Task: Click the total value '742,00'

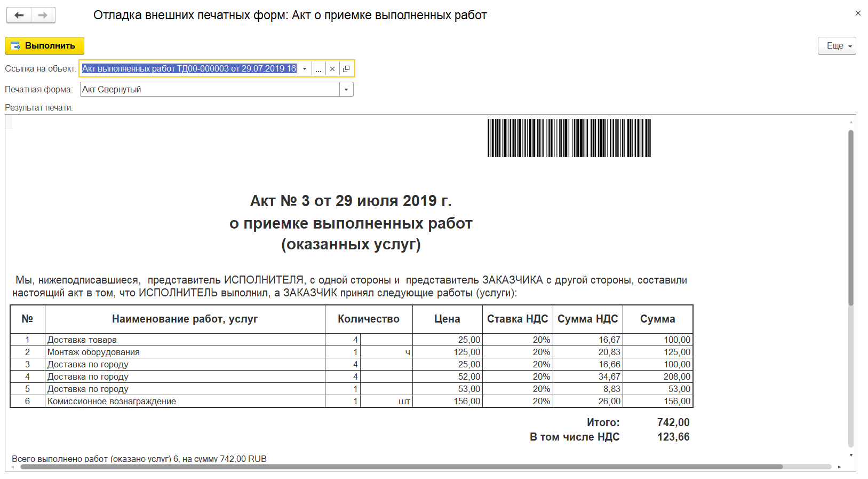Action: pyautogui.click(x=673, y=422)
